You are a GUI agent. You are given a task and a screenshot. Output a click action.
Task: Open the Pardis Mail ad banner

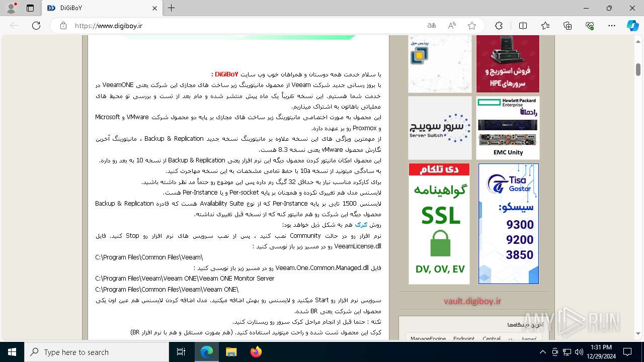pyautogui.click(x=440, y=64)
